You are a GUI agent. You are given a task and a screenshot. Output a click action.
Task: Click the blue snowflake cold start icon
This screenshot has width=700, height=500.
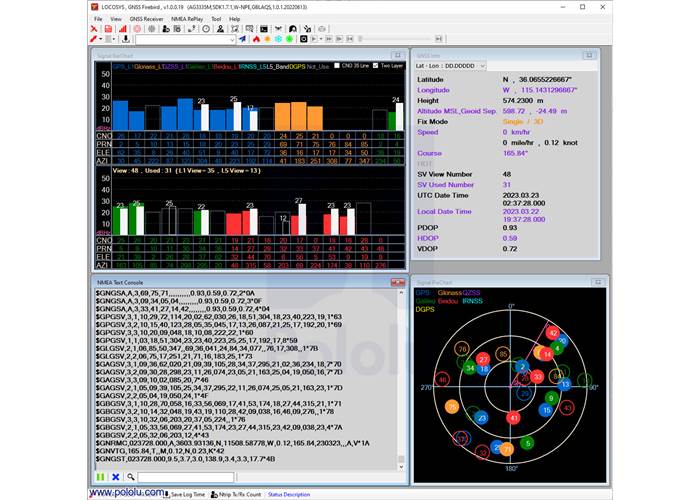pyautogui.click(x=279, y=40)
